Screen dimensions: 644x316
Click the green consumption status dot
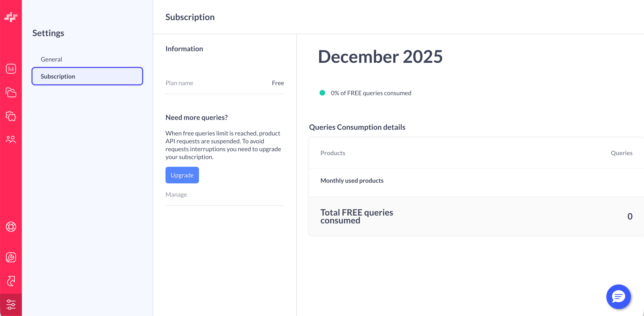[x=322, y=93]
